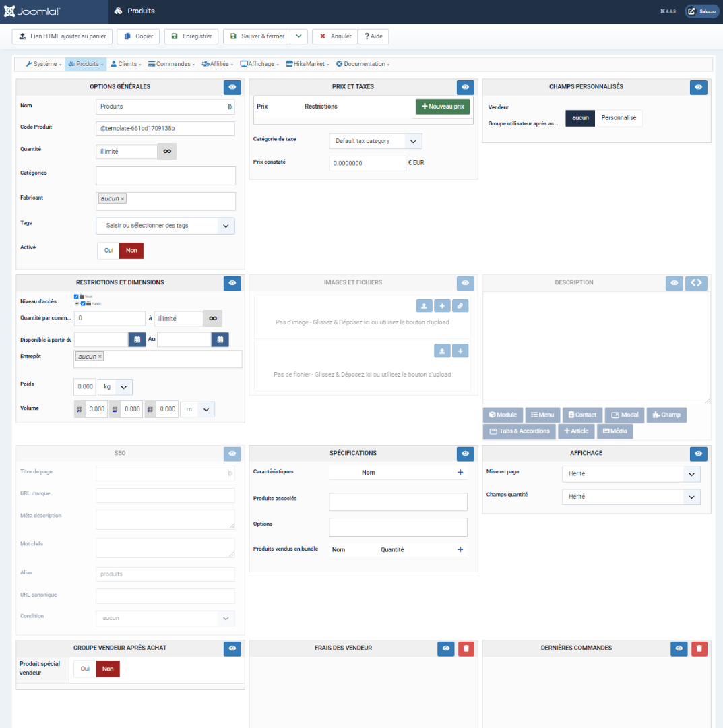Open the Documentation menu

point(363,64)
